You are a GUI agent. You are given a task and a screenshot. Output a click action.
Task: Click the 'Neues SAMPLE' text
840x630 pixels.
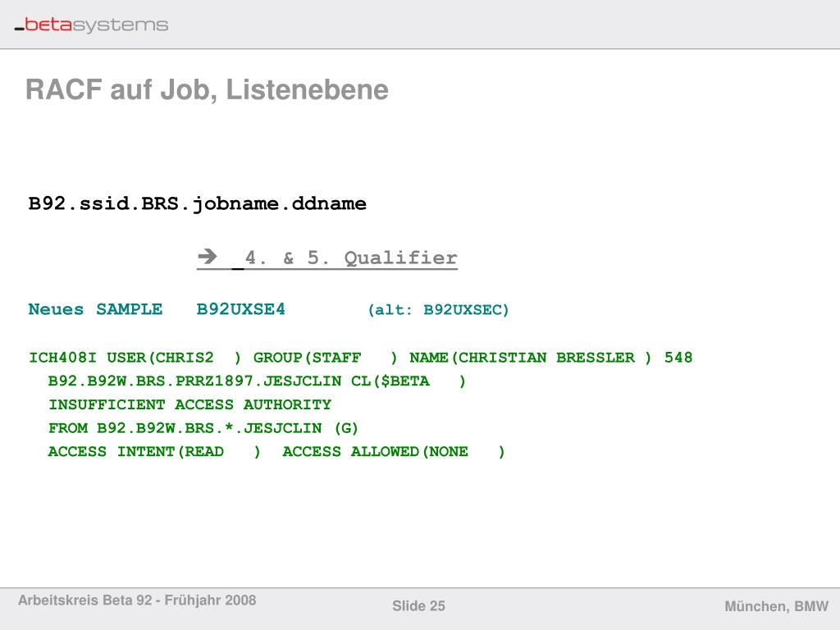(95, 309)
